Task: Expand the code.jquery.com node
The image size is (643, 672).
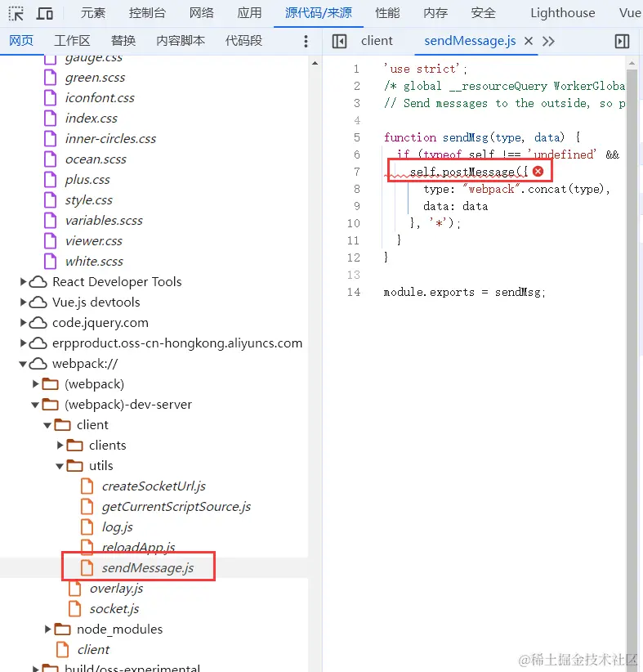Action: click(x=23, y=322)
